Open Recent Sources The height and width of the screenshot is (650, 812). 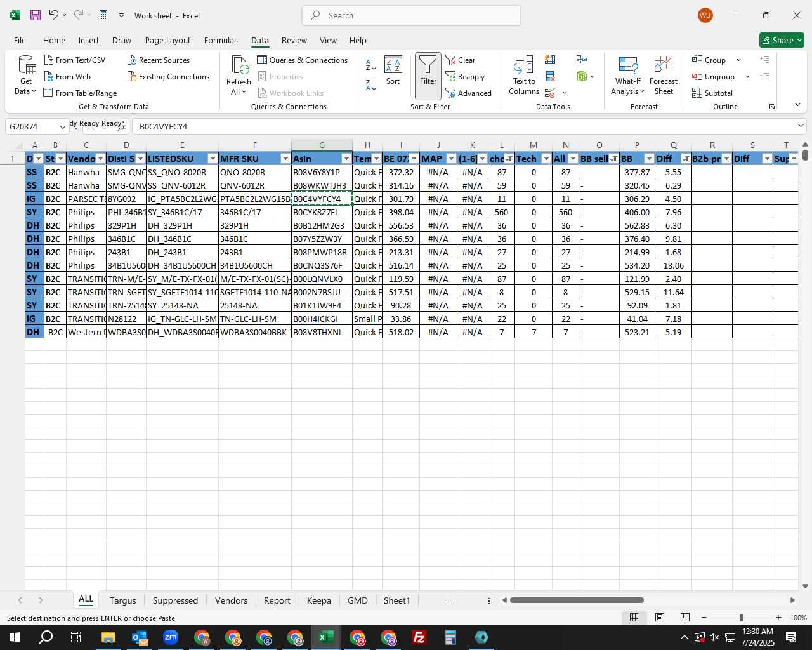(x=158, y=60)
